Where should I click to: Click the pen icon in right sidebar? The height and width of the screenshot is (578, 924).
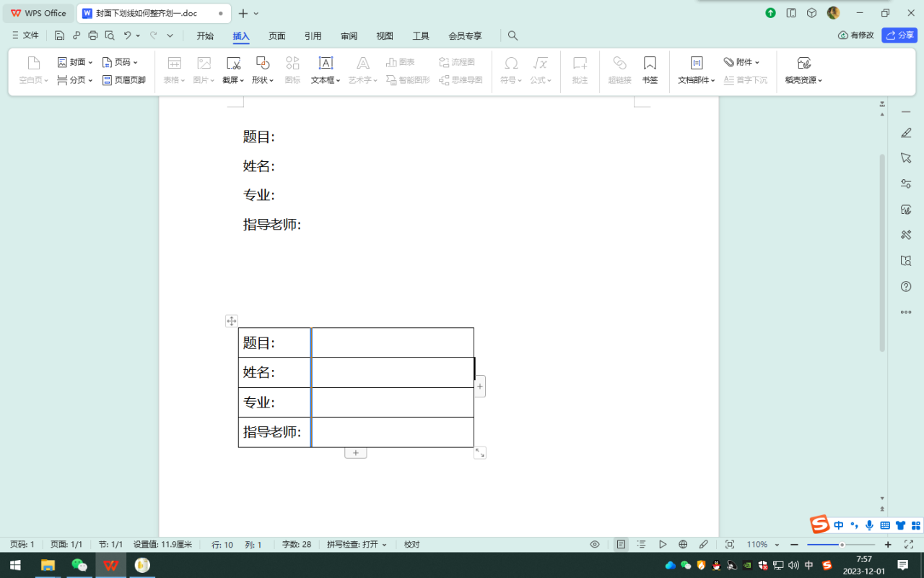[906, 133]
